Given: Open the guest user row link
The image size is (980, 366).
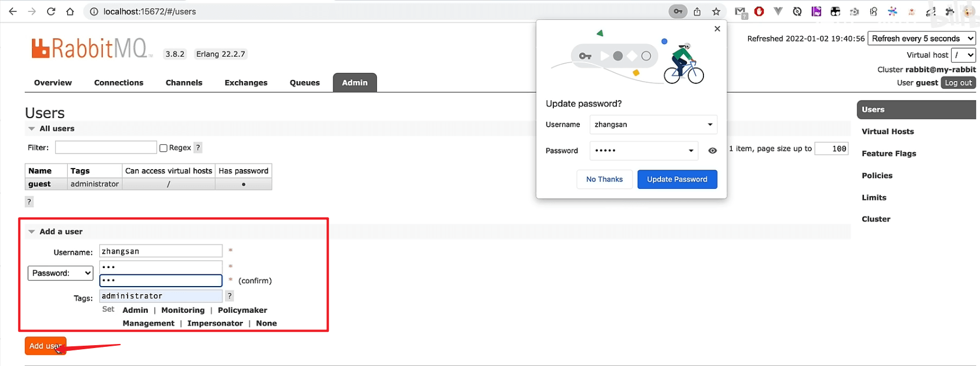Looking at the screenshot, I should (39, 184).
